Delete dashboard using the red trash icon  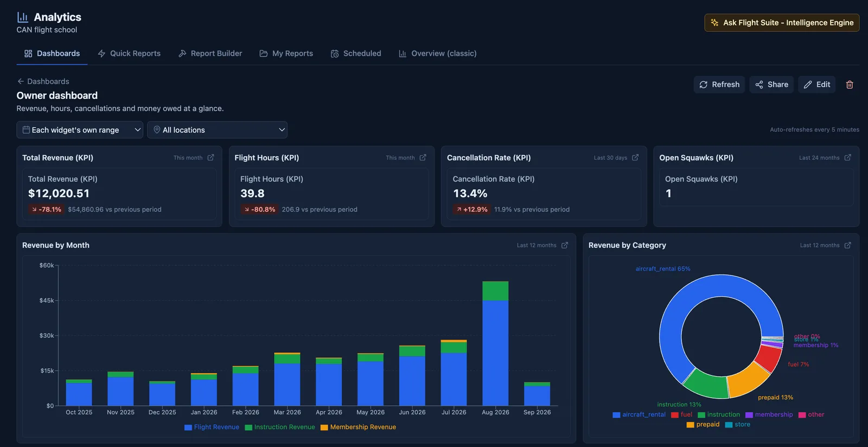(850, 85)
